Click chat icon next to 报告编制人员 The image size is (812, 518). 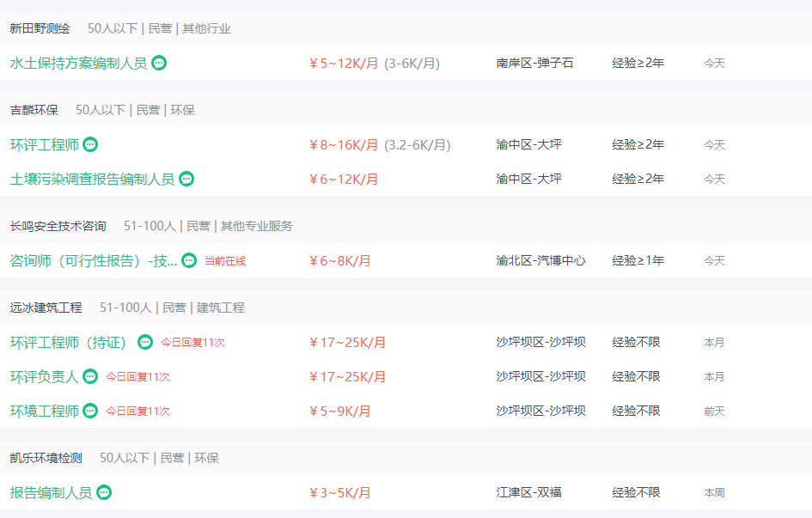[104, 492]
